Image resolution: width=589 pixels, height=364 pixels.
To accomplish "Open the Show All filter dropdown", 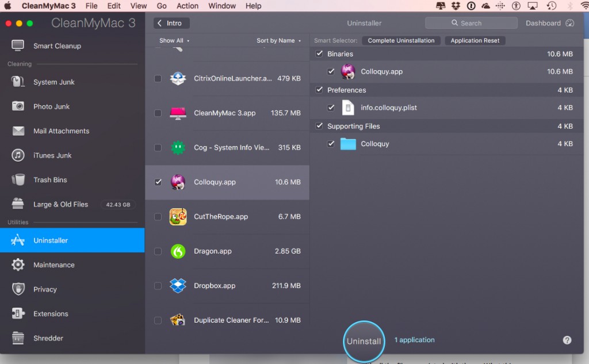I will point(174,40).
